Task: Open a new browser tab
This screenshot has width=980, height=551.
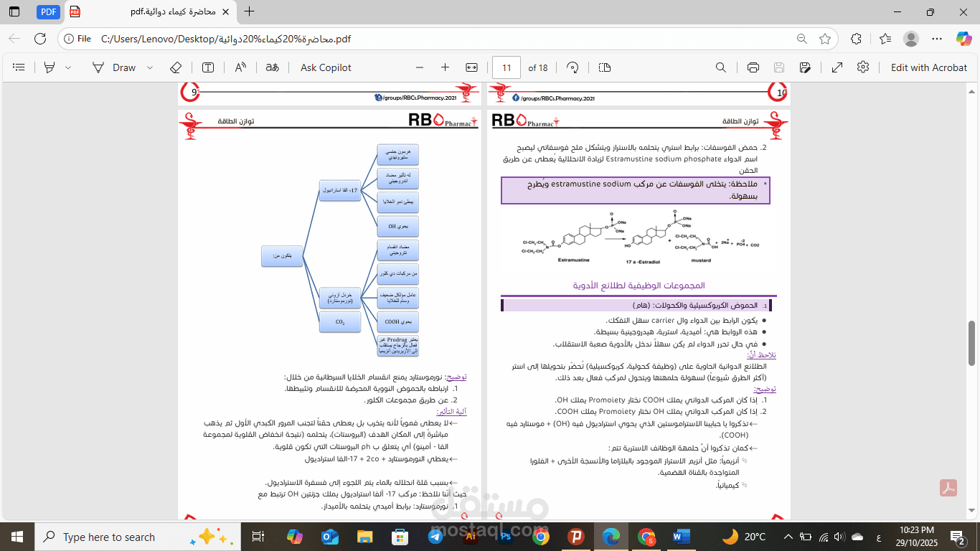Action: [x=249, y=11]
